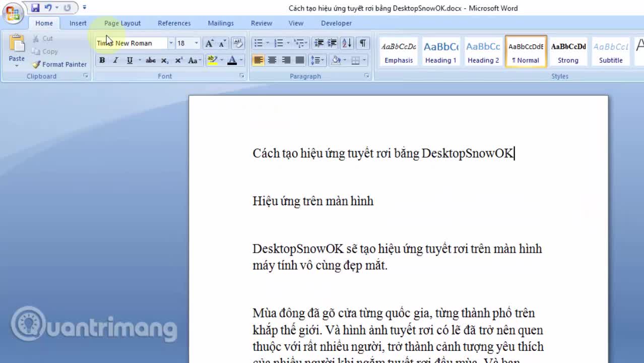Expand the Paste options arrow
Screen dimensions: 644x363
tap(17, 66)
